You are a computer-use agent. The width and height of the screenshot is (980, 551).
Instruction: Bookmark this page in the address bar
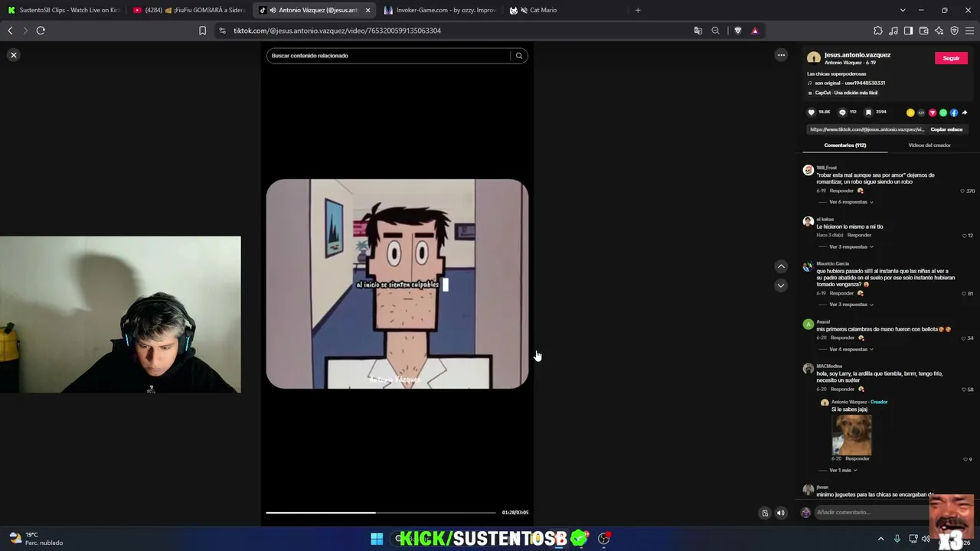202,31
